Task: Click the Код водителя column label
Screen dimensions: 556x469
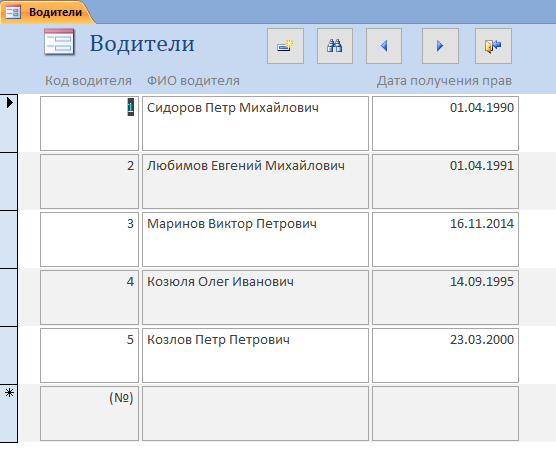Action: tap(88, 81)
